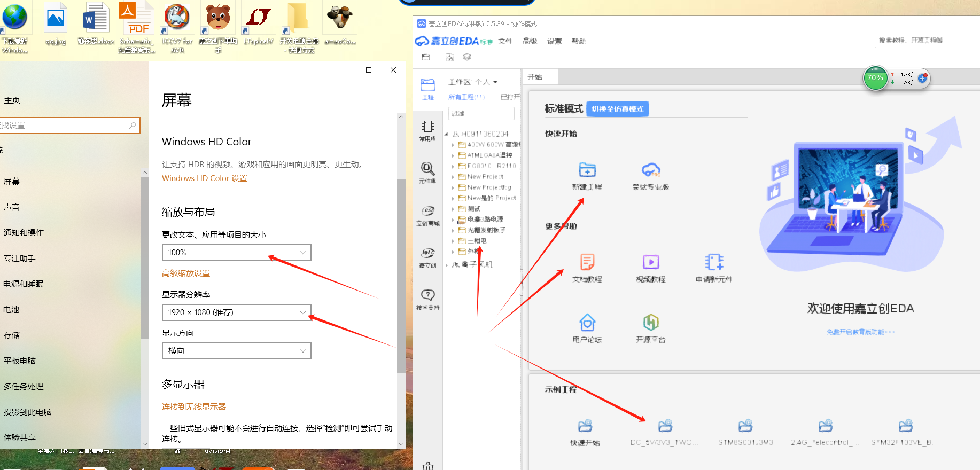Open the LTspiceIV desktop shortcut
The height and width of the screenshot is (470, 980).
click(x=259, y=24)
